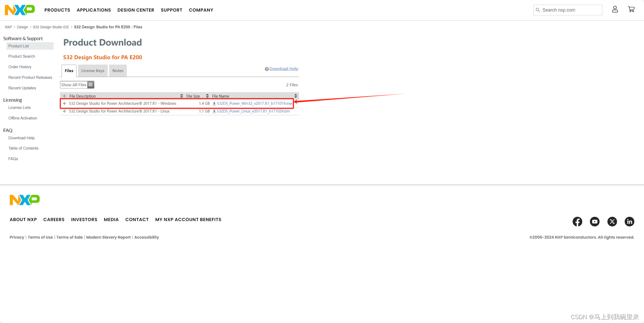Click the 'S32 Design Studio for PA E200' heading
Screen dimensions: 644x323
pos(102,57)
